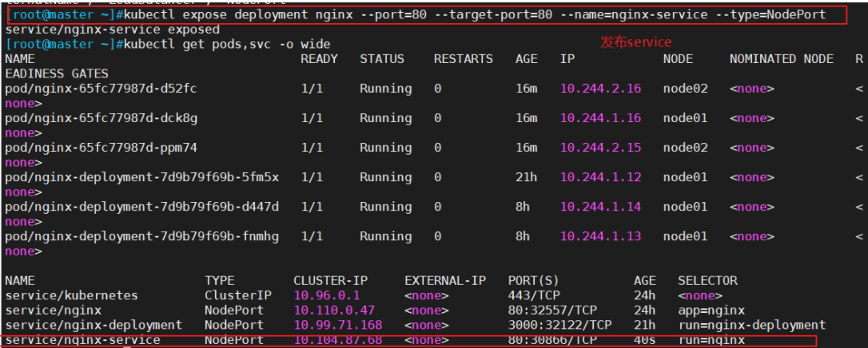Image resolution: width=868 pixels, height=348 pixels.
Task: Click the EXTERNAL-IP column header
Action: pos(445,281)
